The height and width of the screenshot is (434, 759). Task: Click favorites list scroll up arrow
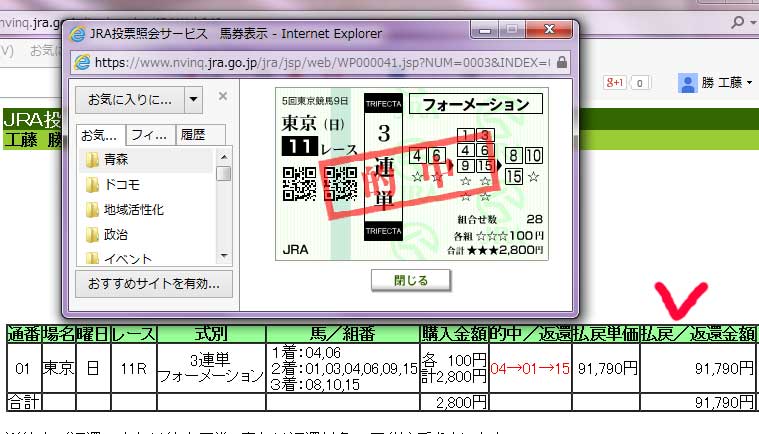(224, 157)
